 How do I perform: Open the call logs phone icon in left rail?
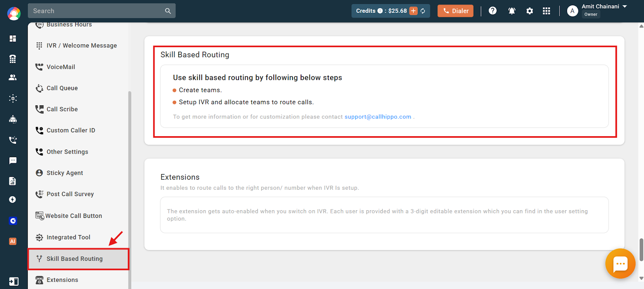[x=13, y=140]
